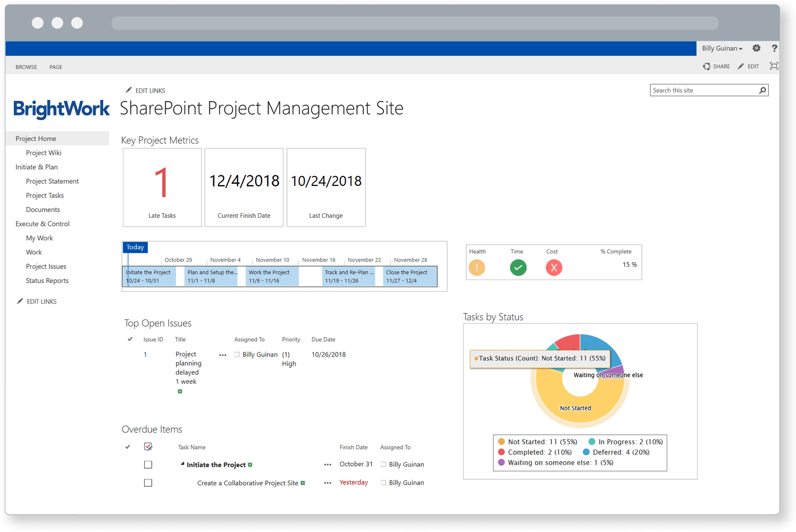796x532 pixels.
Task: Open Project Issues in sidebar
Action: tap(46, 267)
